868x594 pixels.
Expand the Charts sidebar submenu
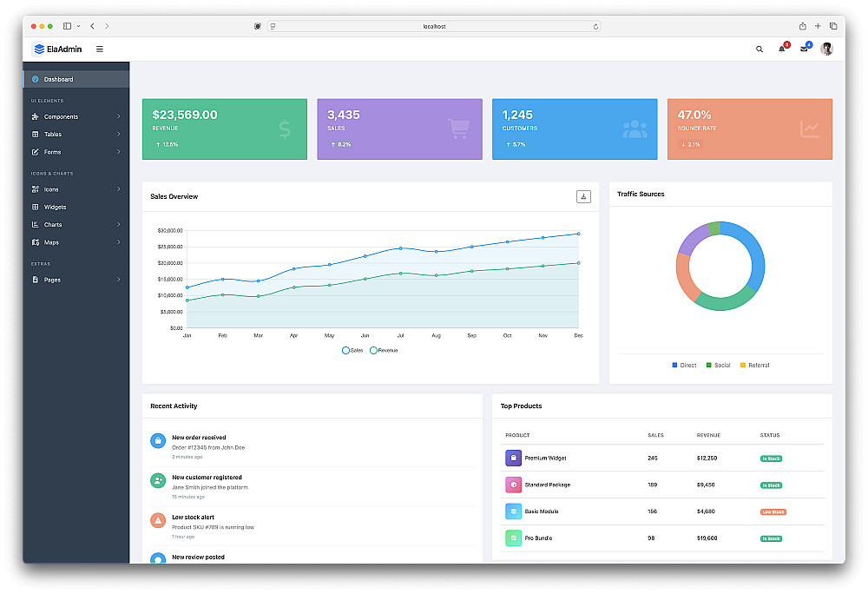pos(76,225)
